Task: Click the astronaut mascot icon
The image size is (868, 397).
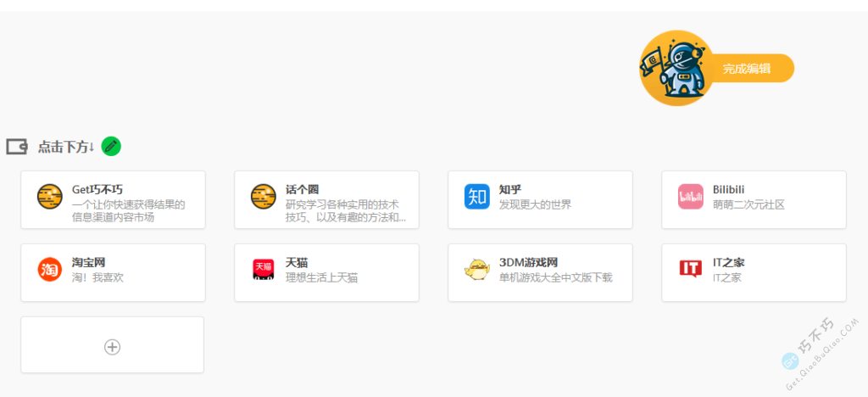Action: (x=676, y=68)
